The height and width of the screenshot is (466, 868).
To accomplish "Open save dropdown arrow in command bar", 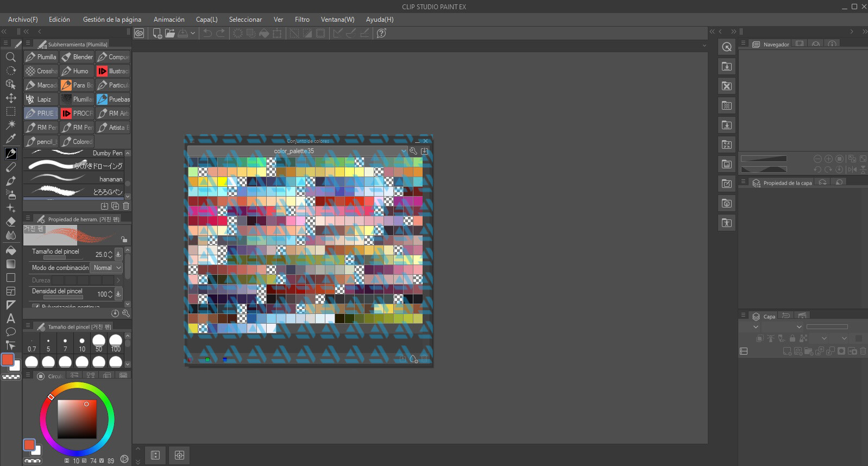I will click(193, 33).
